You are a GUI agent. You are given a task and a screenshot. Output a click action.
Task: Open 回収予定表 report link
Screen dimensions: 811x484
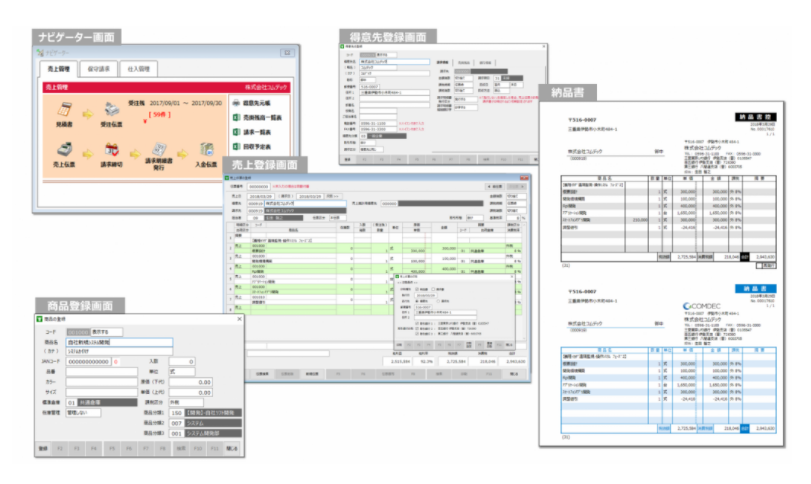pyautogui.click(x=257, y=147)
